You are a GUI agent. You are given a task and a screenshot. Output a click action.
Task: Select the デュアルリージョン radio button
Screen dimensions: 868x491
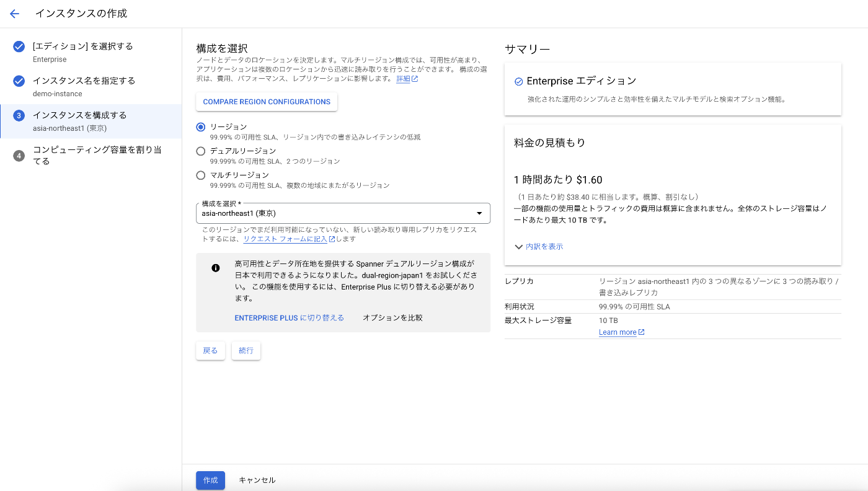[201, 151]
